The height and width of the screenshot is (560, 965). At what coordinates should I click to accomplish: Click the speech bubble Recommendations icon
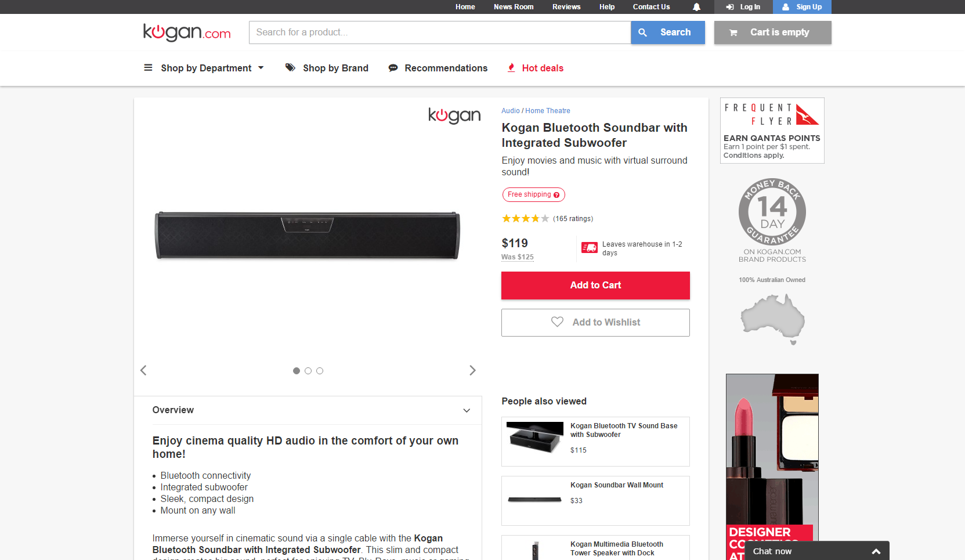click(x=393, y=68)
